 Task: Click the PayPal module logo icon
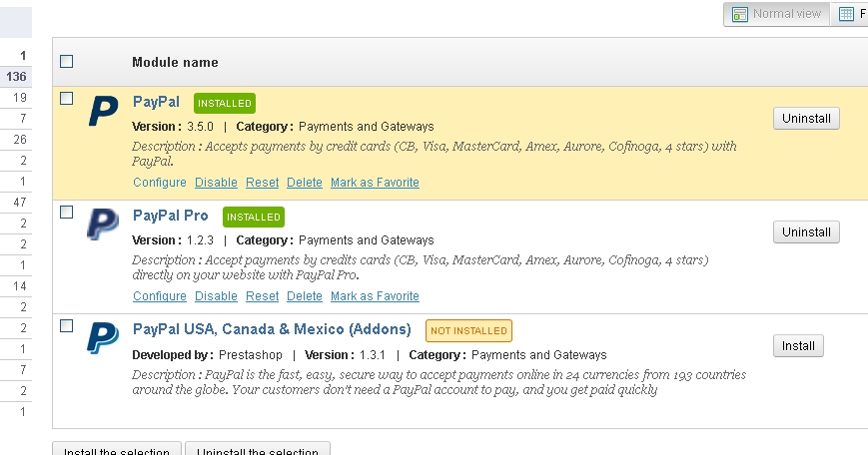[x=103, y=111]
